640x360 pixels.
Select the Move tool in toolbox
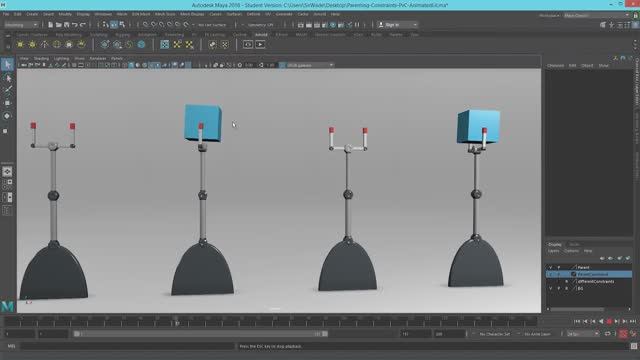click(x=7, y=103)
